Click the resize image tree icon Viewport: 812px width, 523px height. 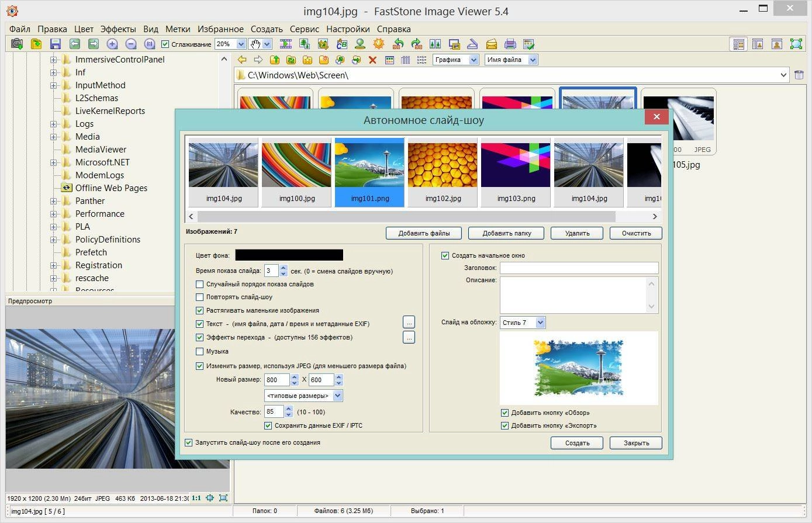(x=304, y=44)
